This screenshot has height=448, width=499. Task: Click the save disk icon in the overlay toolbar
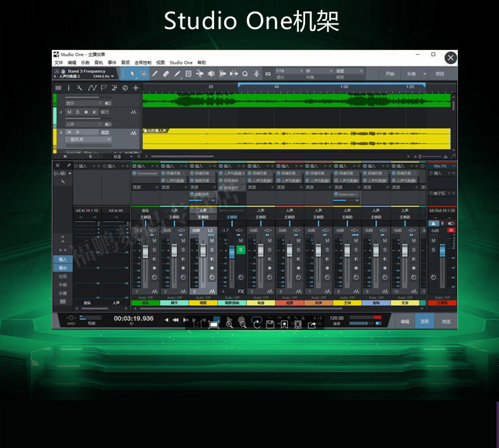(x=270, y=324)
